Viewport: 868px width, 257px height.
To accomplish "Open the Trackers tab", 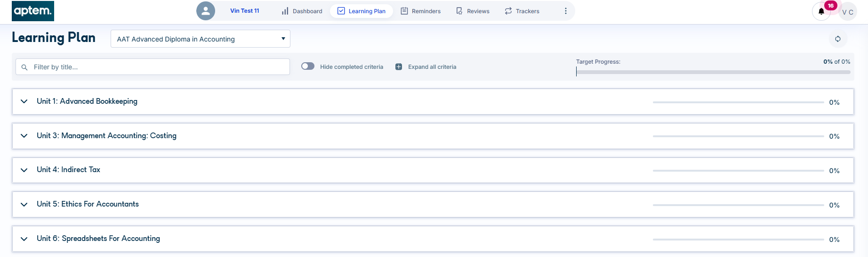I will pyautogui.click(x=522, y=11).
